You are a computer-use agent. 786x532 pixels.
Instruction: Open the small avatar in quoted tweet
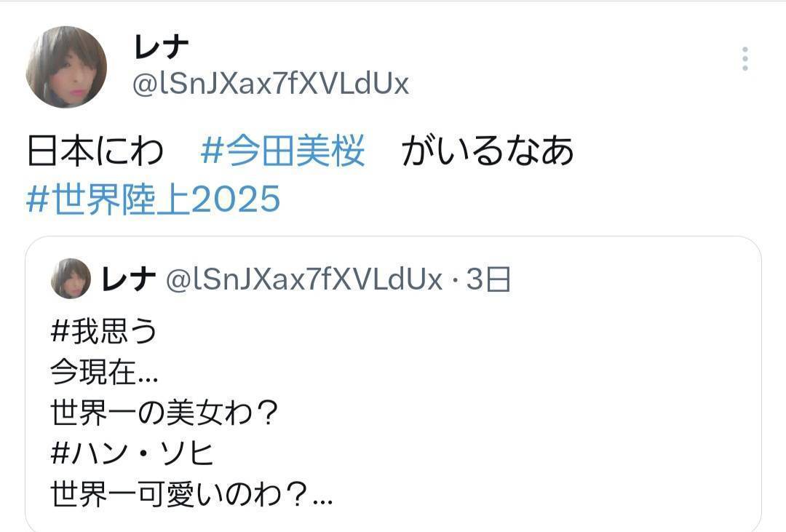tap(71, 278)
